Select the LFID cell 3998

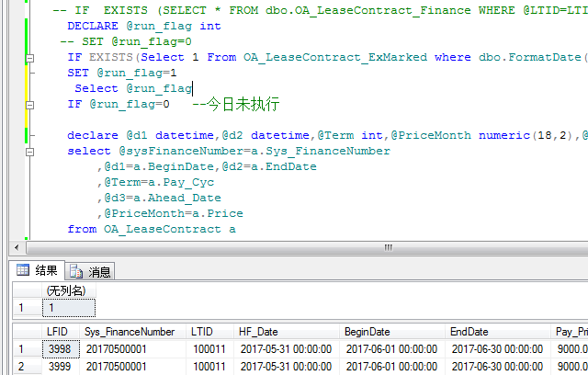60,349
